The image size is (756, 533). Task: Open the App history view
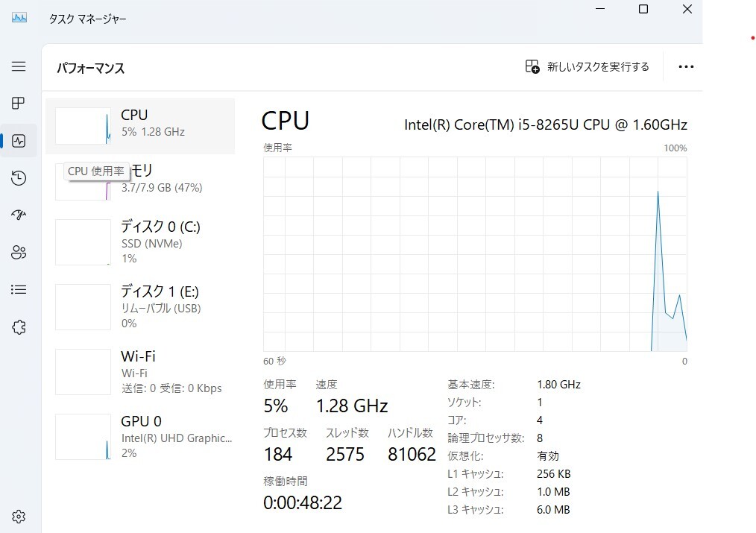19,177
